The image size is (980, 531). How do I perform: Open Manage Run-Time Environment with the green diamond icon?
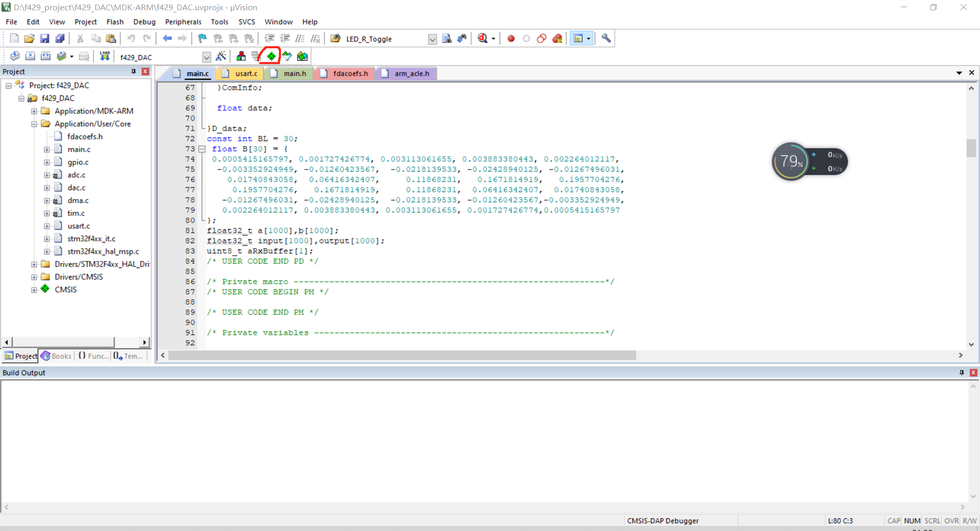pos(271,56)
